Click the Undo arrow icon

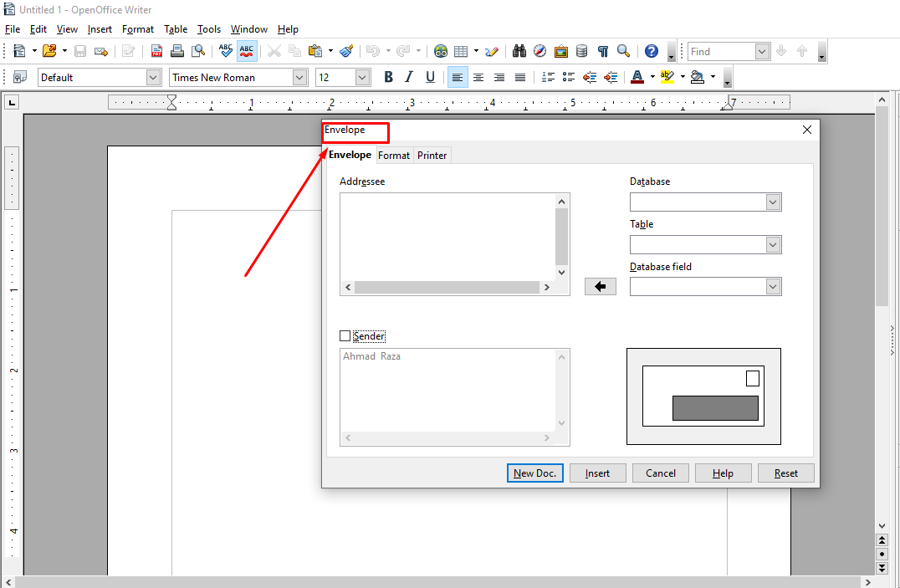point(373,51)
